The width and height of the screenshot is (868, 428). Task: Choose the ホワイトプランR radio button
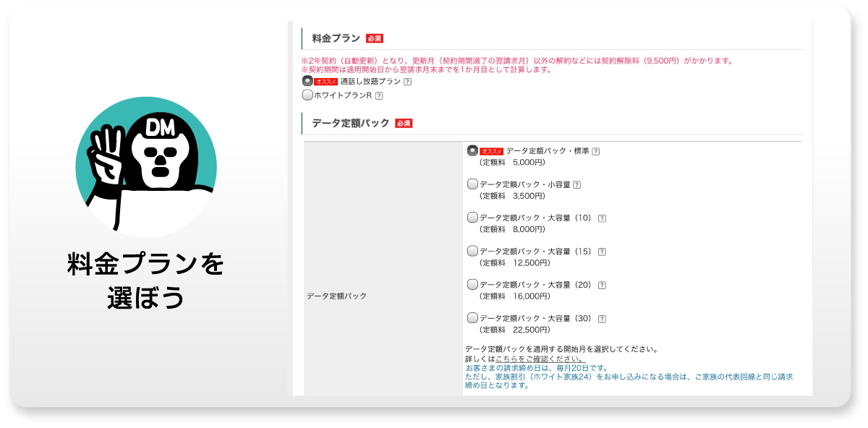tap(307, 95)
